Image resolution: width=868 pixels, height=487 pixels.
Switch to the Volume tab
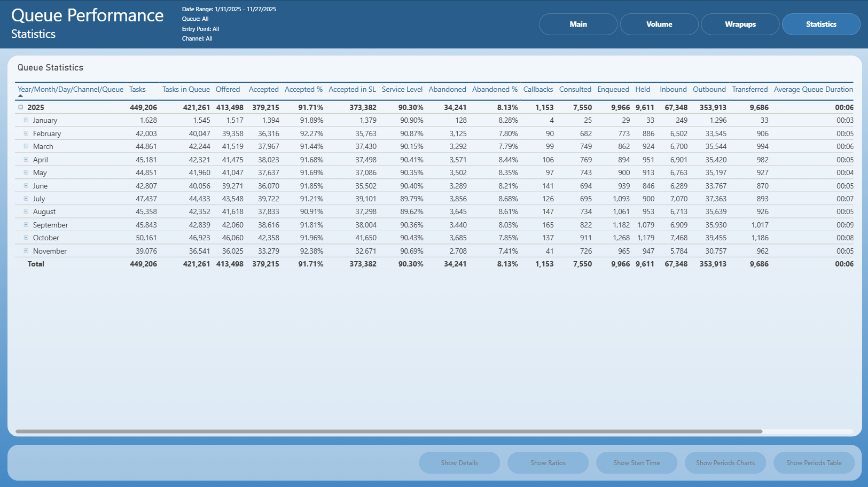tap(659, 24)
